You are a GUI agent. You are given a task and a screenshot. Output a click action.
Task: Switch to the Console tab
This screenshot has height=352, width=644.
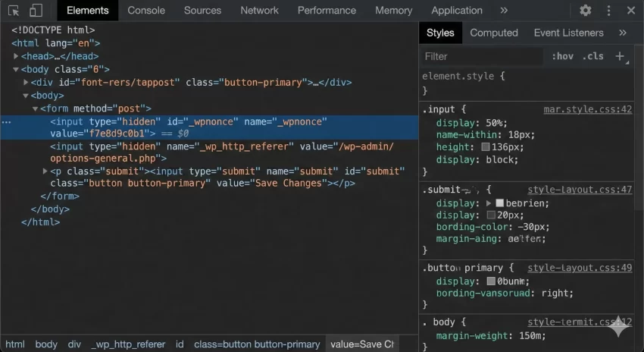pyautogui.click(x=146, y=11)
